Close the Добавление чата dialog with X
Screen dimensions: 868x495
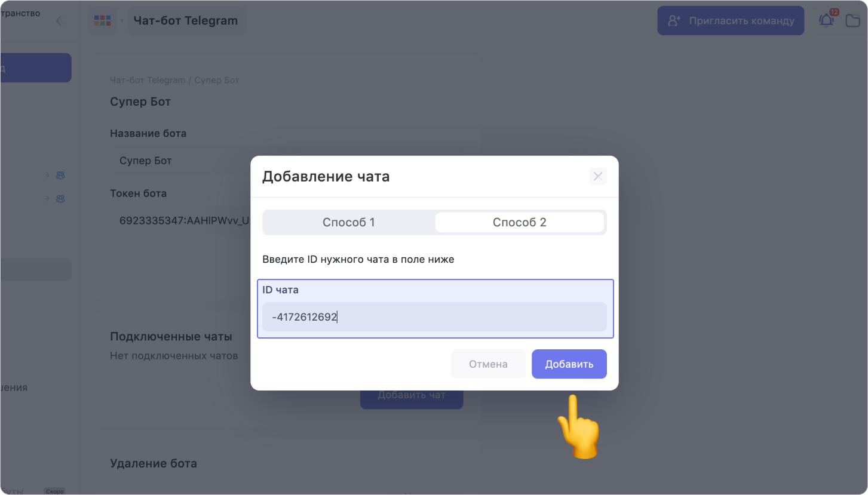click(x=597, y=176)
